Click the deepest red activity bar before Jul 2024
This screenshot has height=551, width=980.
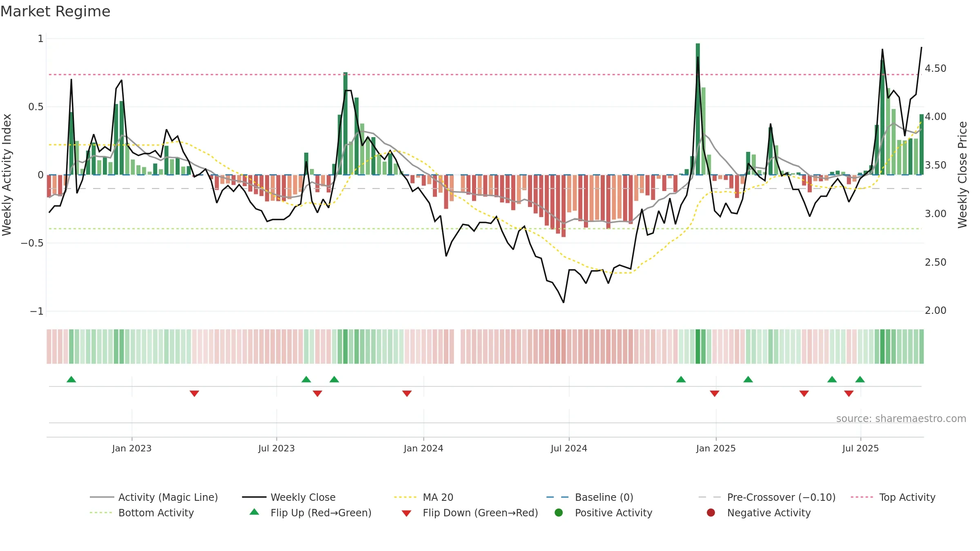click(x=563, y=206)
